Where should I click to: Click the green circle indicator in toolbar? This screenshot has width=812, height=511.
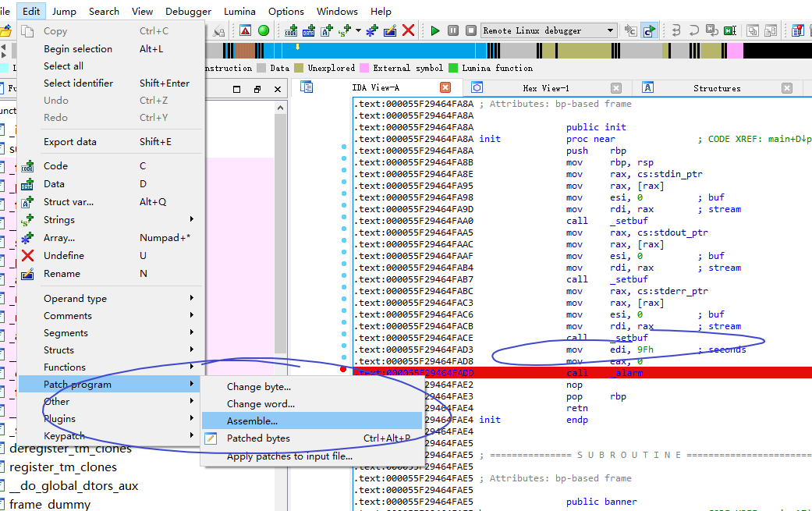(264, 30)
